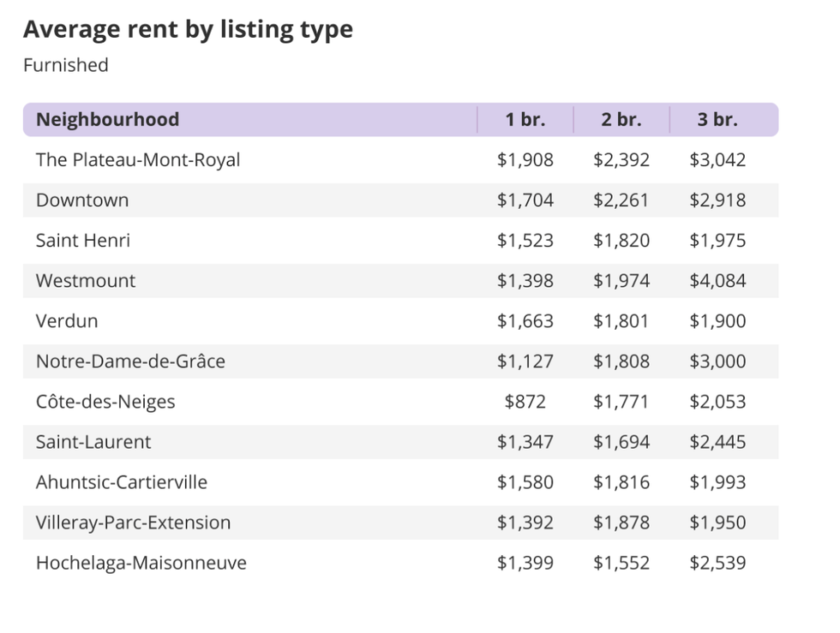The width and height of the screenshot is (840, 633).
Task: Select the Villeray-Parc-Extension row label
Action: (x=133, y=523)
